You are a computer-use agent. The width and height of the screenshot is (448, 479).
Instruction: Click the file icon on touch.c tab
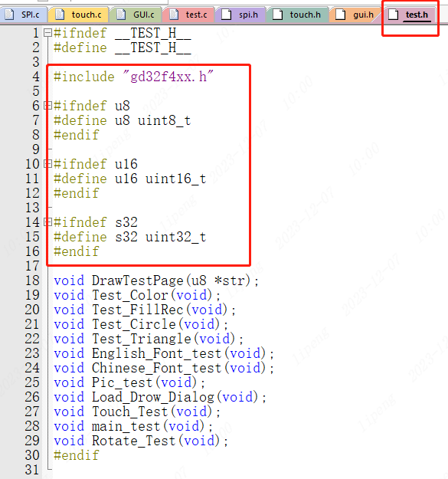click(x=60, y=15)
